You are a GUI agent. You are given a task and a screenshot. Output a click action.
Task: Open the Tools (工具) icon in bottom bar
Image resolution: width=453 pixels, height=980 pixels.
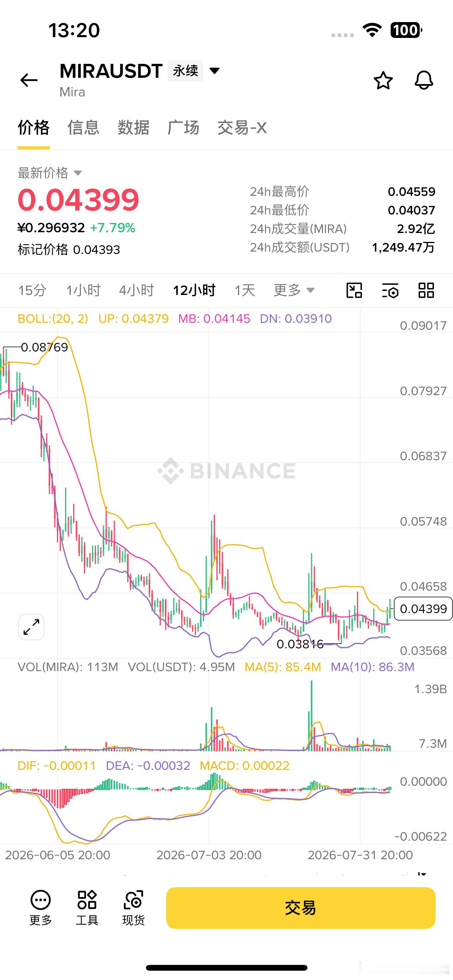tap(87, 908)
